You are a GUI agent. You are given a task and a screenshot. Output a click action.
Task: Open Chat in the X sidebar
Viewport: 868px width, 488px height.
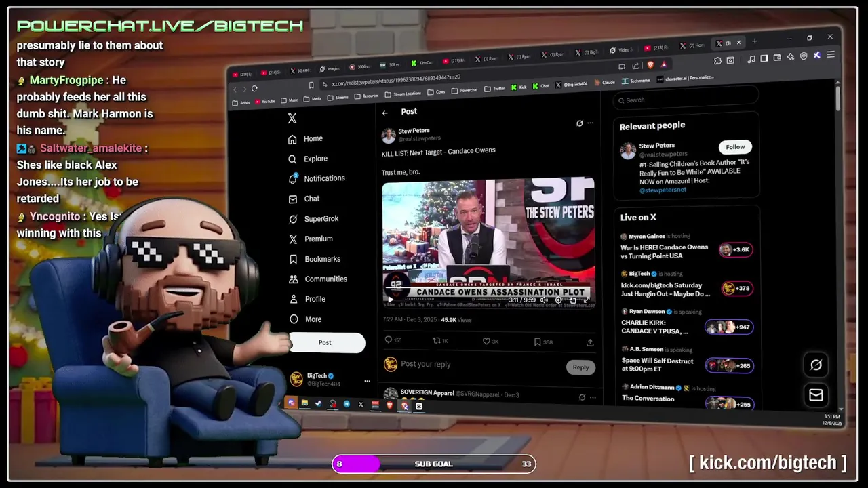click(304, 199)
